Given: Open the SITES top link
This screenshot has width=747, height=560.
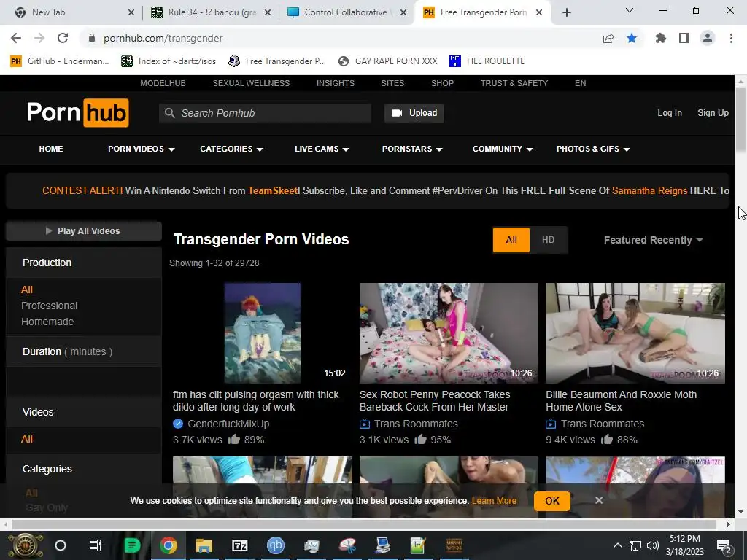Looking at the screenshot, I should pos(392,83).
